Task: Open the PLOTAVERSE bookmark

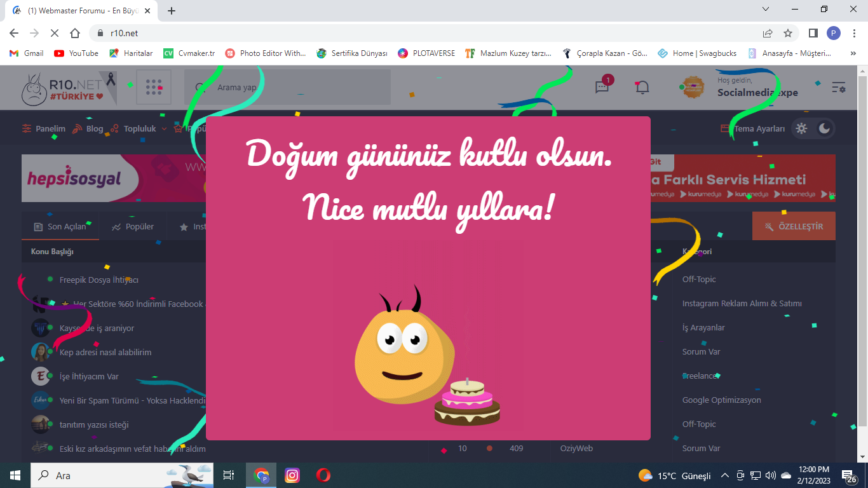Action: 426,53
